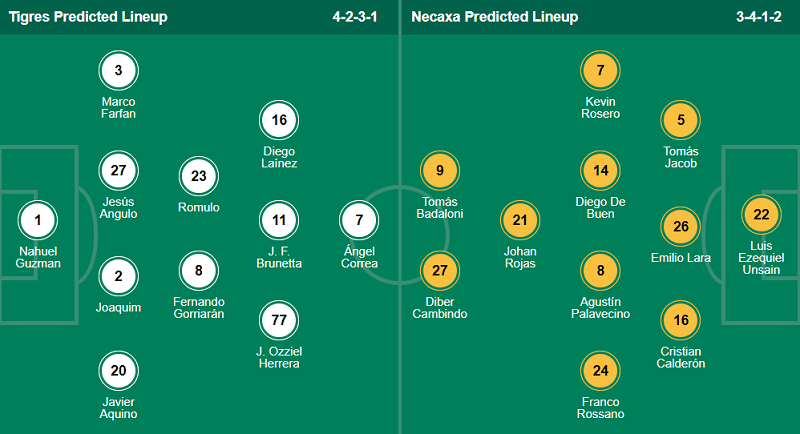
Task: Open the Necaxa Predicted Lineup heading
Action: pos(494,17)
